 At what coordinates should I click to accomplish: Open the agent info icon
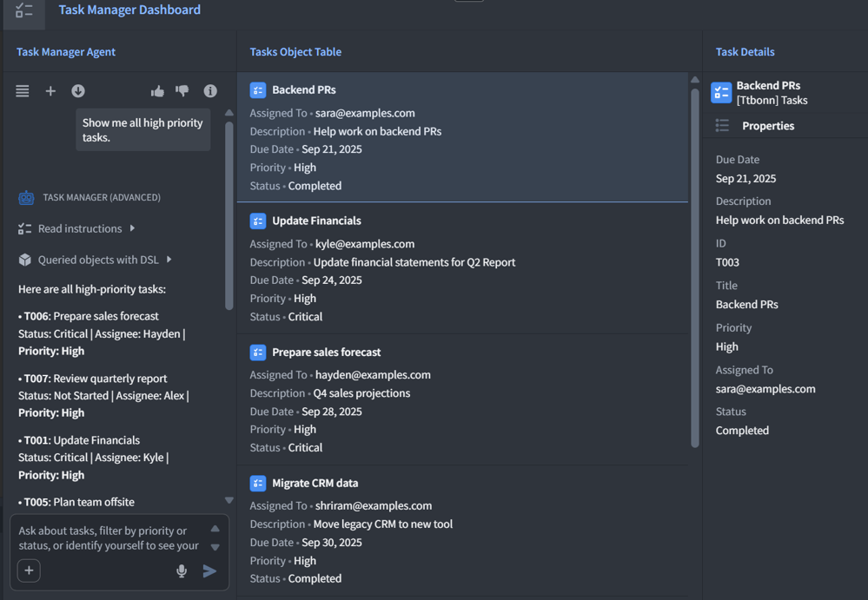[x=210, y=90]
